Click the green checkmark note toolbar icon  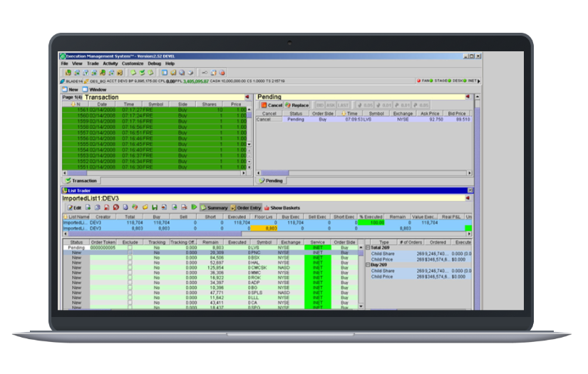[x=142, y=73]
